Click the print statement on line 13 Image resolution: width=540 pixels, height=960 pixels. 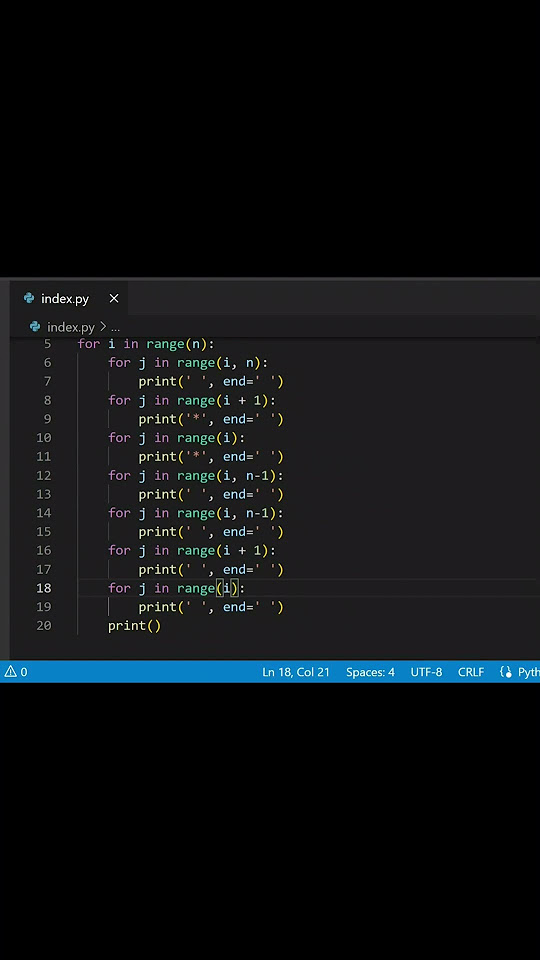click(x=211, y=494)
